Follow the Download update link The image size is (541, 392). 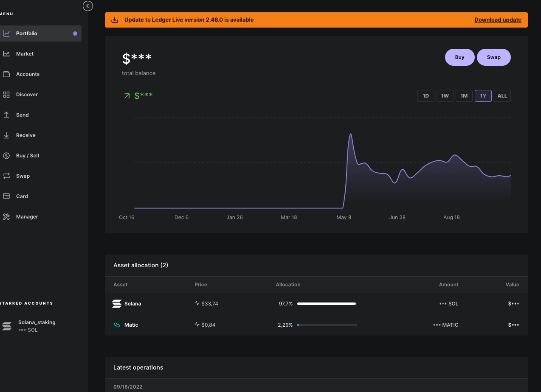point(498,20)
